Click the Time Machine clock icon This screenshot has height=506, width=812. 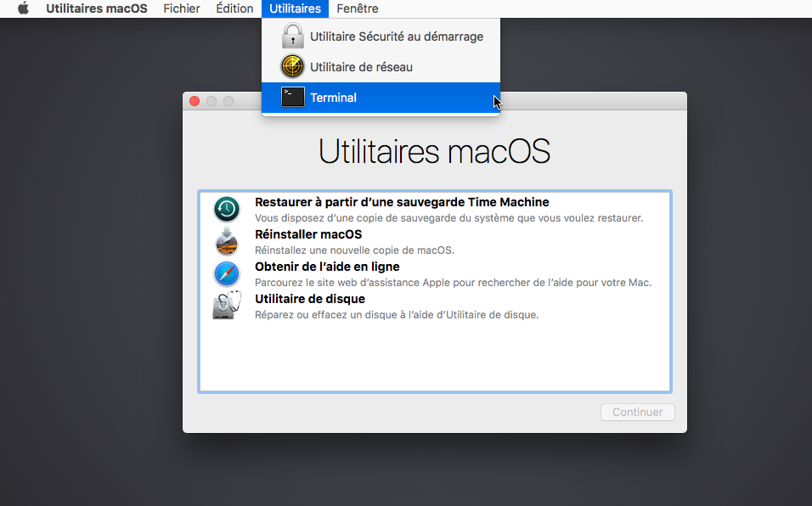coord(226,209)
